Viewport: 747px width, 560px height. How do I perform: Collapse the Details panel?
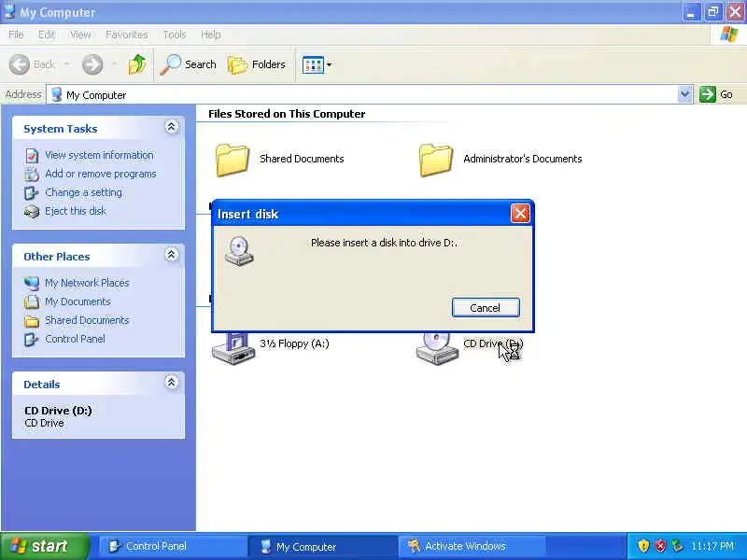172,382
